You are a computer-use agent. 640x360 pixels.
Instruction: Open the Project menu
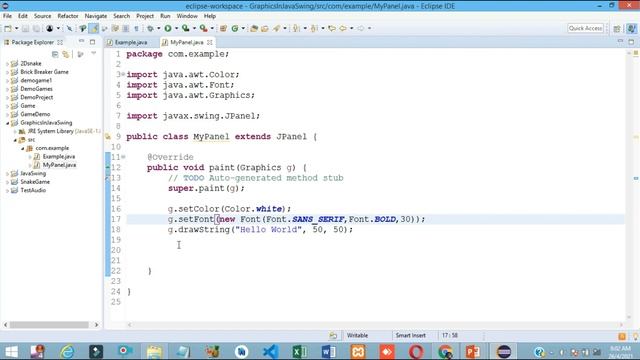[x=145, y=16]
